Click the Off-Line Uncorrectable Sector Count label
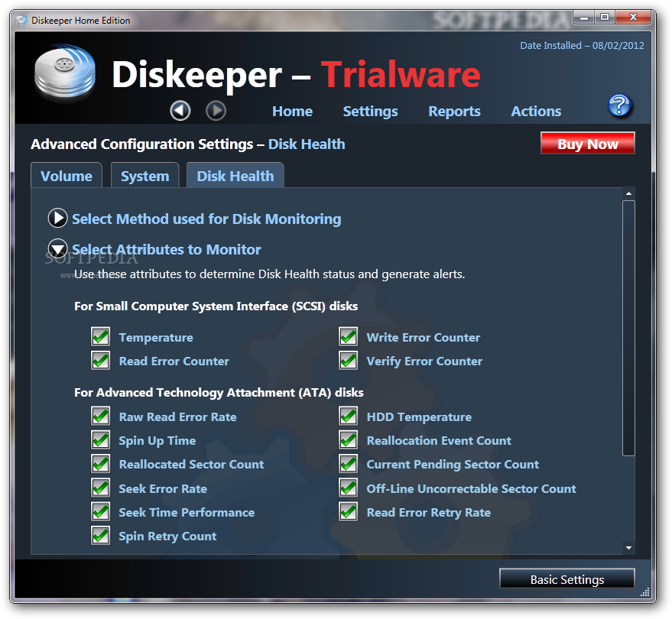This screenshot has width=672, height=619. [x=471, y=489]
